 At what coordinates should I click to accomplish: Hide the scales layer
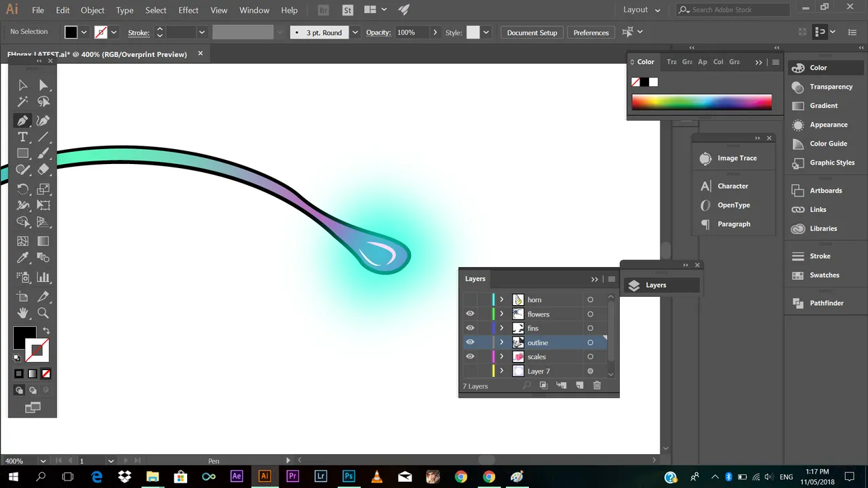470,357
